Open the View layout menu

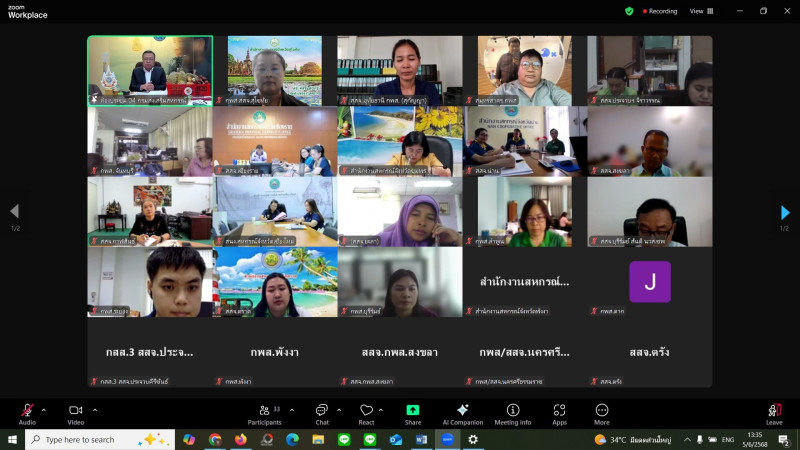tap(700, 11)
